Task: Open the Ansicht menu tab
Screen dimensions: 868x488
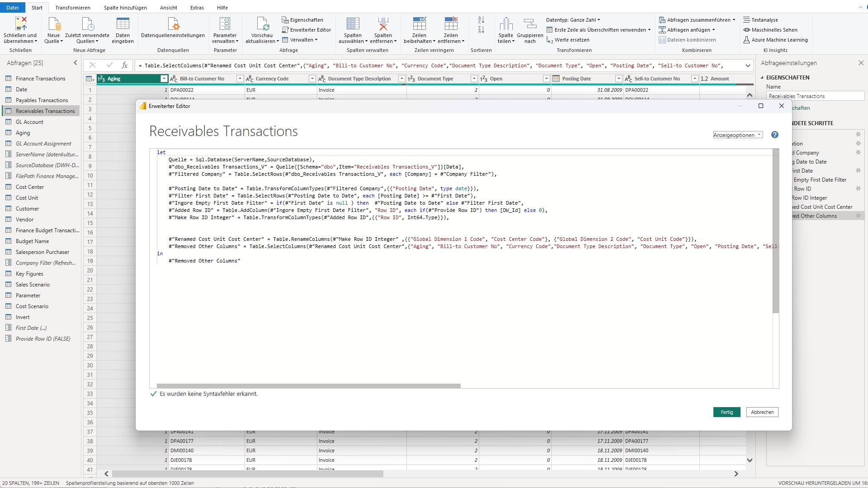Action: (x=168, y=7)
